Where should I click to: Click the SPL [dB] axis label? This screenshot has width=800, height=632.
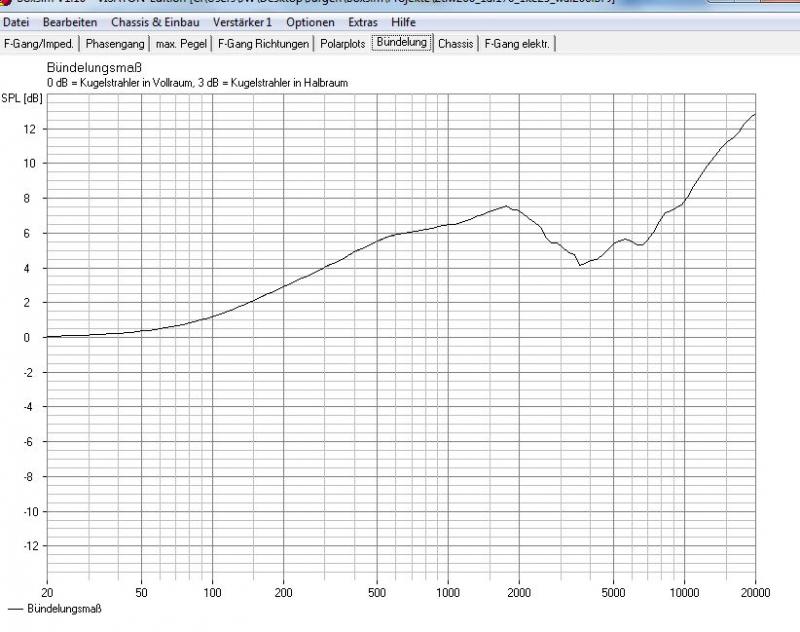tap(22, 98)
